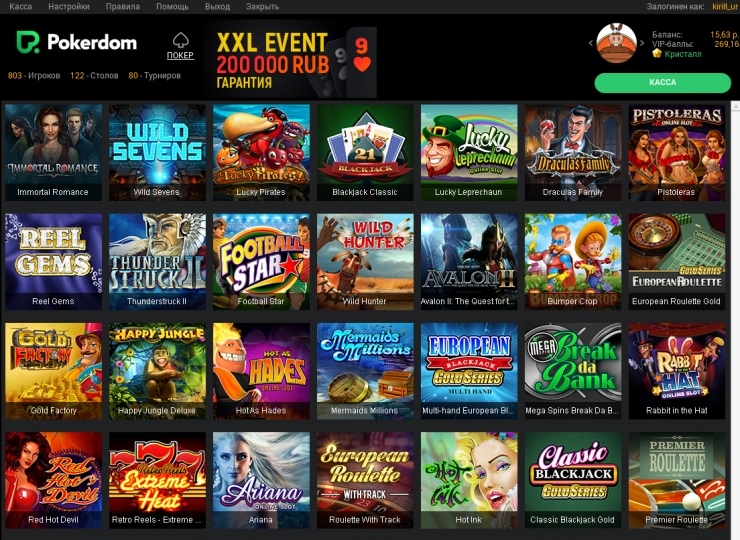740x540 pixels.
Task: Switch to previous avatar with left arrow
Action: coord(590,43)
